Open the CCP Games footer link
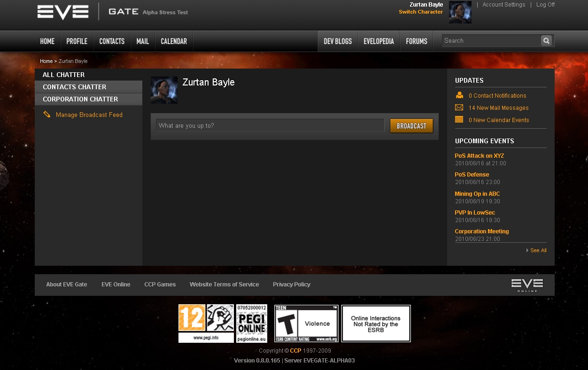Image resolution: width=588 pixels, height=370 pixels. (160, 284)
